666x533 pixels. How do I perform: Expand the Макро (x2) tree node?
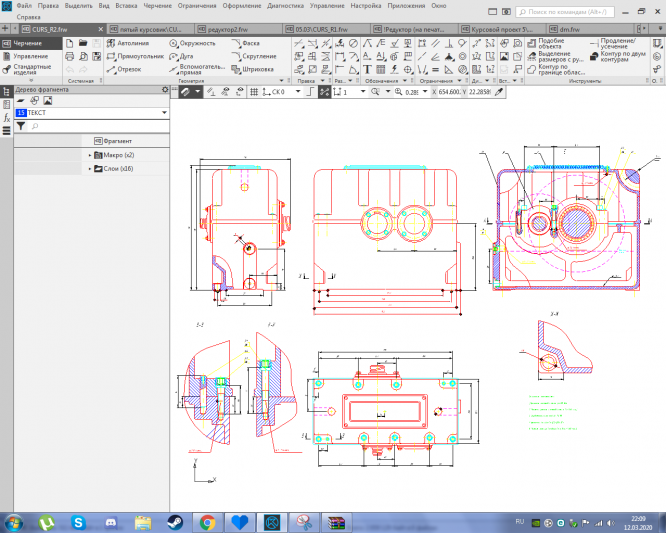pyautogui.click(x=90, y=156)
